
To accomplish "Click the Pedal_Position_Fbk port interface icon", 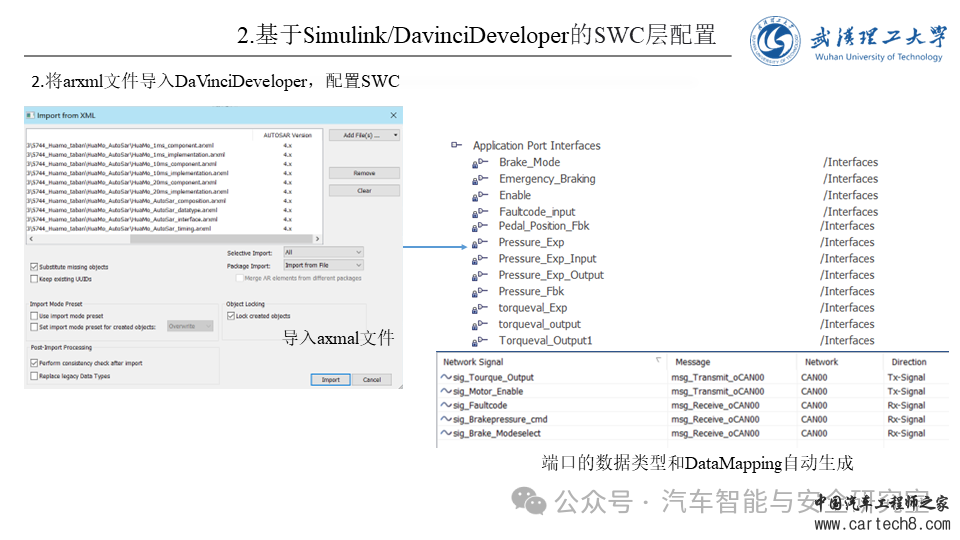I will click(480, 227).
